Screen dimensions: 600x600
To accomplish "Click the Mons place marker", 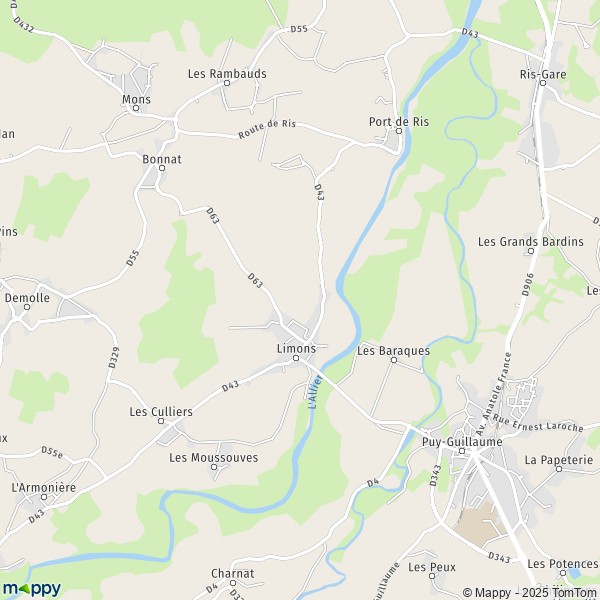I will 136,108.
